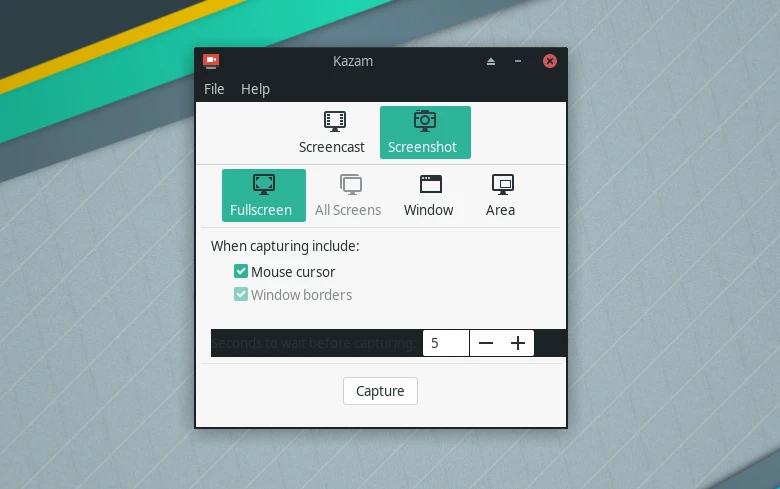Click the keep-above arrow icon in titlebar
Viewport: 780px width, 489px height.
click(x=491, y=61)
